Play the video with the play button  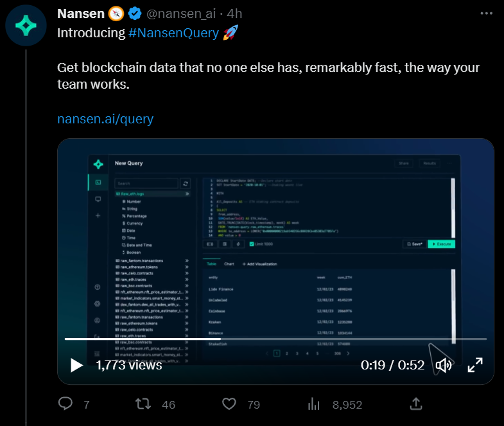click(76, 365)
